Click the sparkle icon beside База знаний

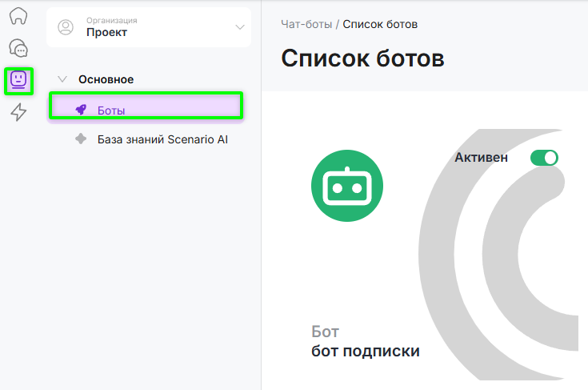coord(81,139)
